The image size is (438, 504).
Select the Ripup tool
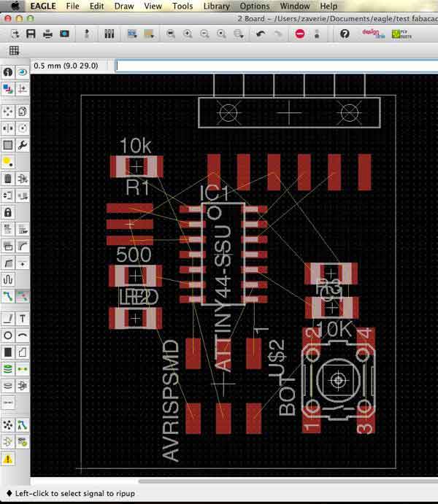[23, 296]
